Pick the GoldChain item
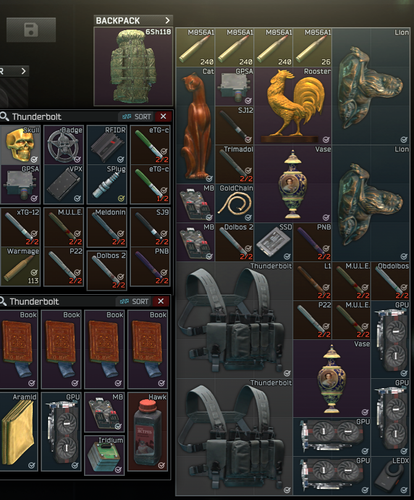414x500 pixels. [234, 203]
